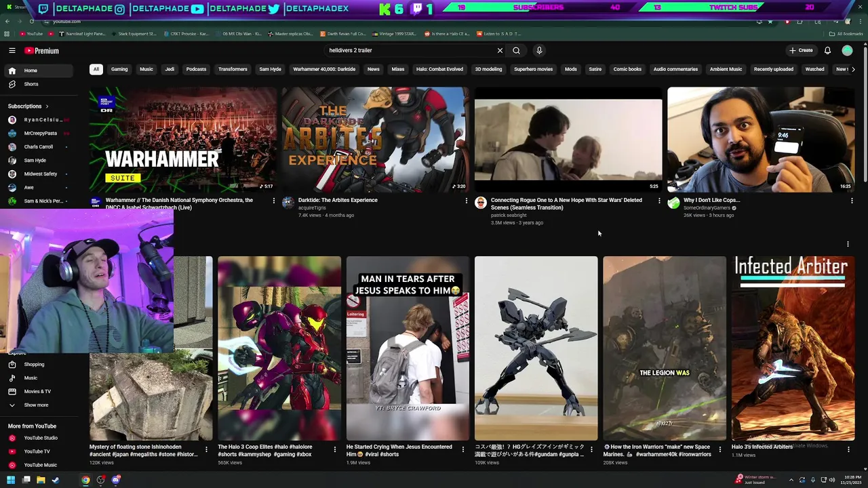Open options menu for 'Why I Don't Like Cops'
868x488 pixels.
(x=852, y=201)
